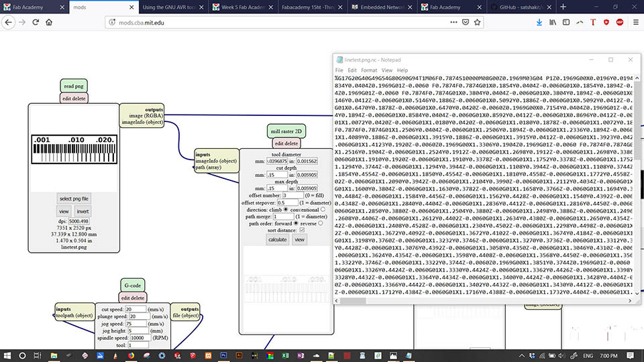Open OneNote from the taskbar
The image size is (644, 362).
pyautogui.click(x=301, y=355)
